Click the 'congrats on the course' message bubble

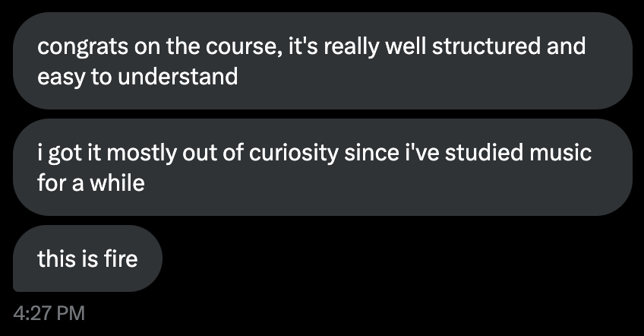[x=322, y=61]
